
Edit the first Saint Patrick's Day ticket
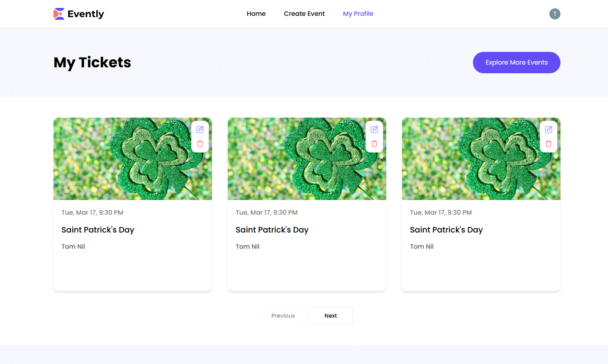[x=200, y=130]
